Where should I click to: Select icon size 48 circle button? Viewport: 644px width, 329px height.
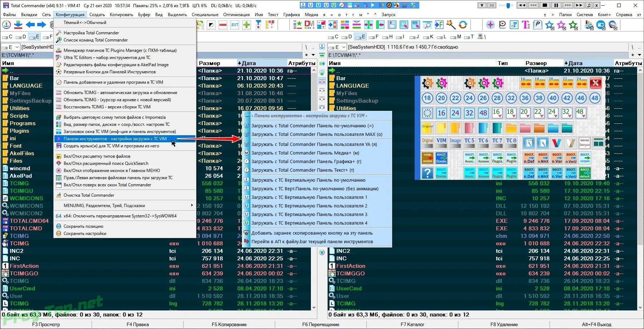coord(595,98)
